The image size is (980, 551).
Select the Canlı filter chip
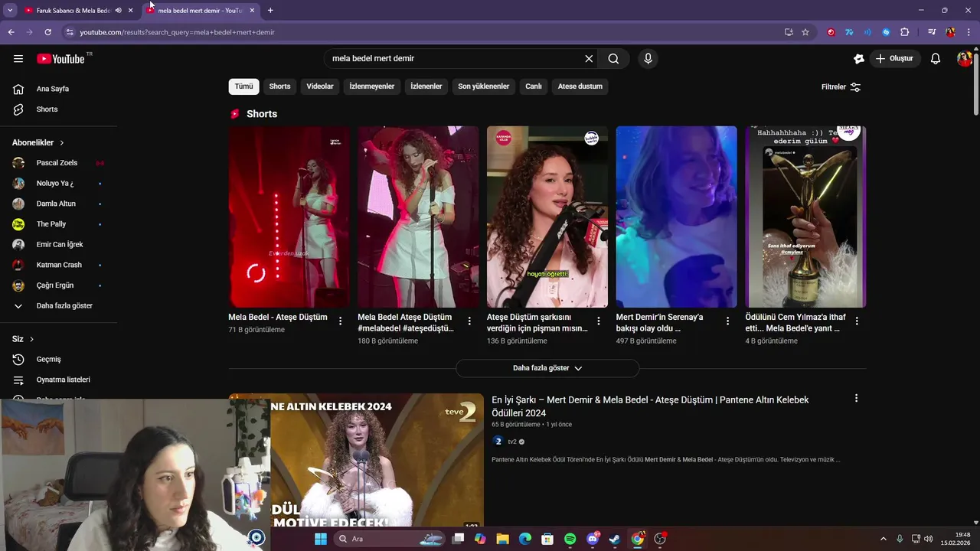[x=534, y=86]
